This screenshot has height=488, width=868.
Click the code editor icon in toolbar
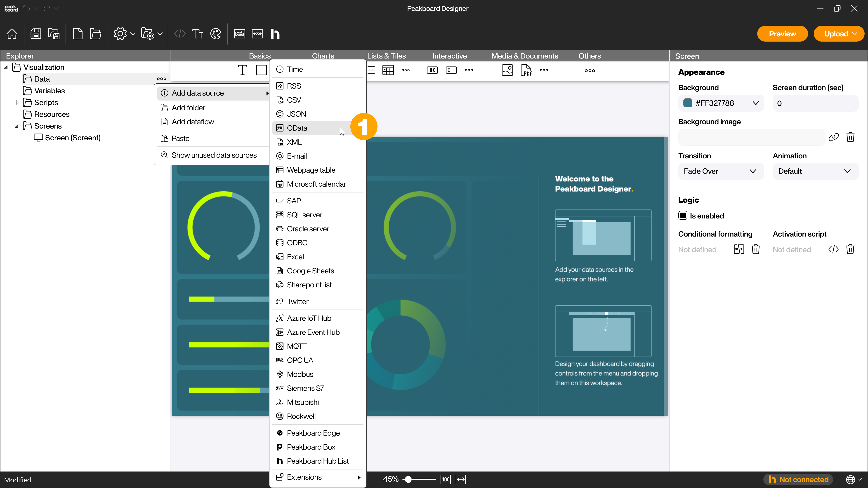(180, 34)
